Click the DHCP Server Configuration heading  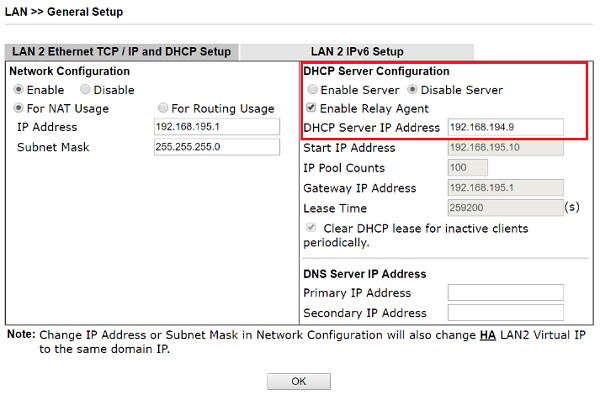coord(376,71)
